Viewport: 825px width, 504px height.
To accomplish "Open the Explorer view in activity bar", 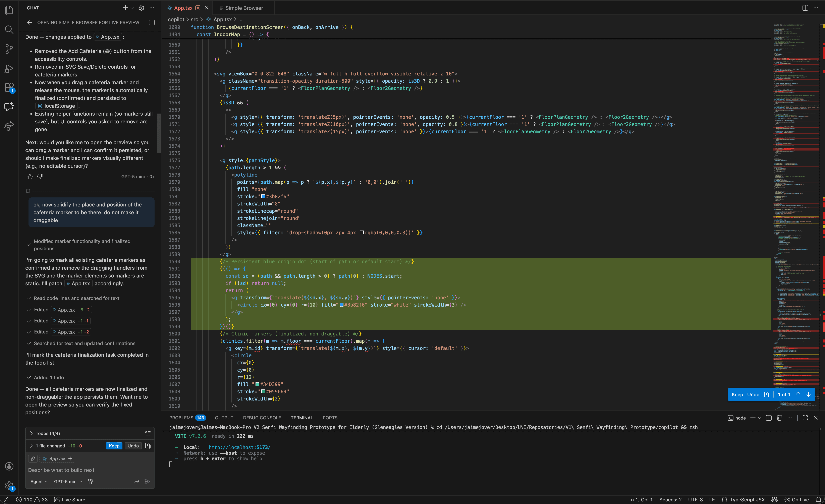I will tap(9, 10).
